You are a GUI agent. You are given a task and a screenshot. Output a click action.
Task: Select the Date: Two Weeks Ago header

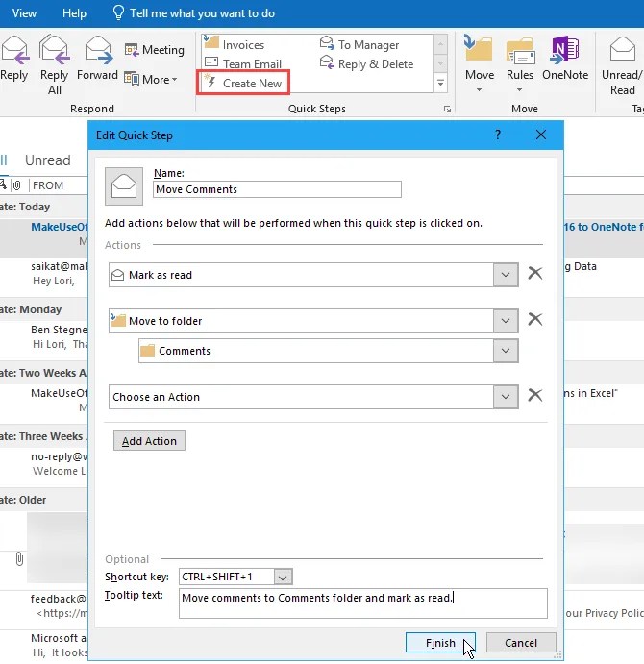(x=44, y=373)
